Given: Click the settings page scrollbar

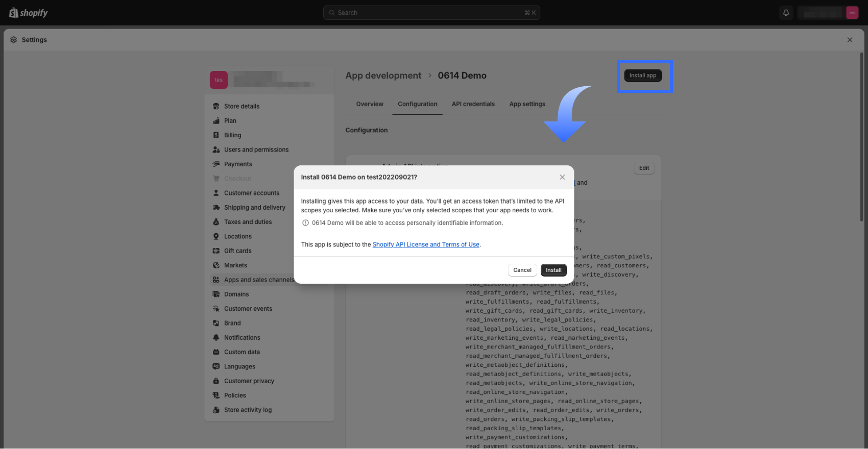Looking at the screenshot, I should pyautogui.click(x=862, y=137).
